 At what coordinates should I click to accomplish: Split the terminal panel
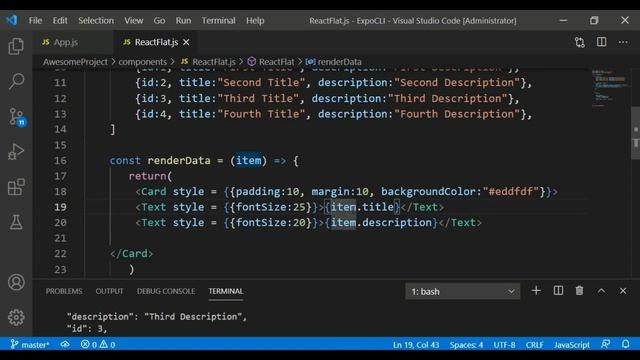coord(558,291)
